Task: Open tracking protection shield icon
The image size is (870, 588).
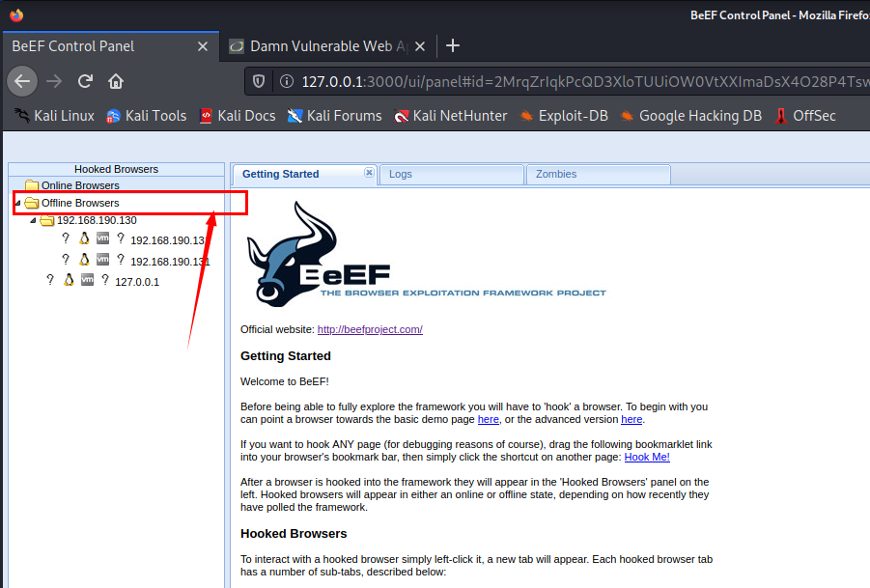Action: tap(259, 81)
